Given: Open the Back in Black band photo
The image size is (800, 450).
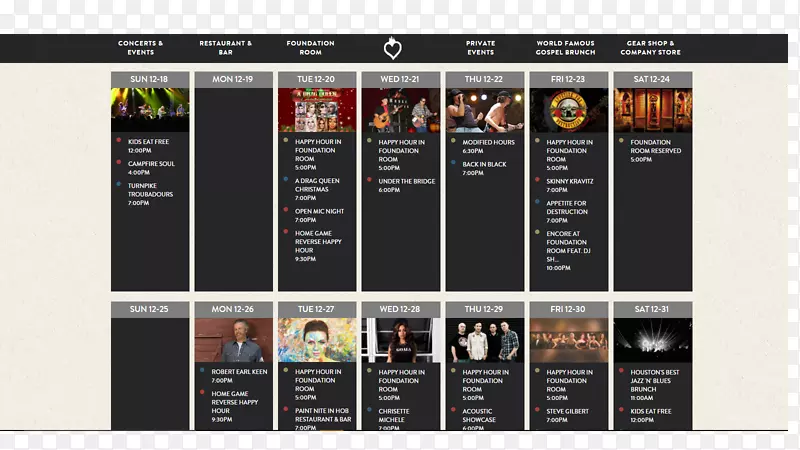Looking at the screenshot, I should [485, 110].
